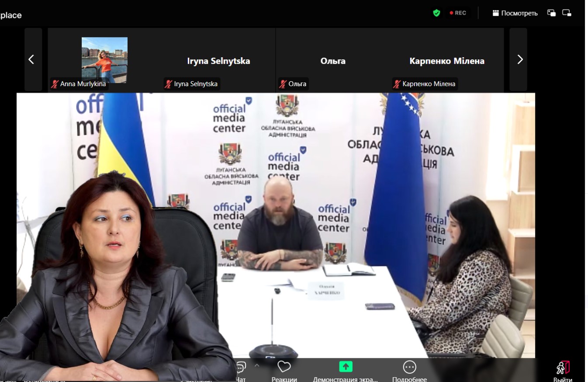Expand chat options caret beside Чат

click(257, 365)
